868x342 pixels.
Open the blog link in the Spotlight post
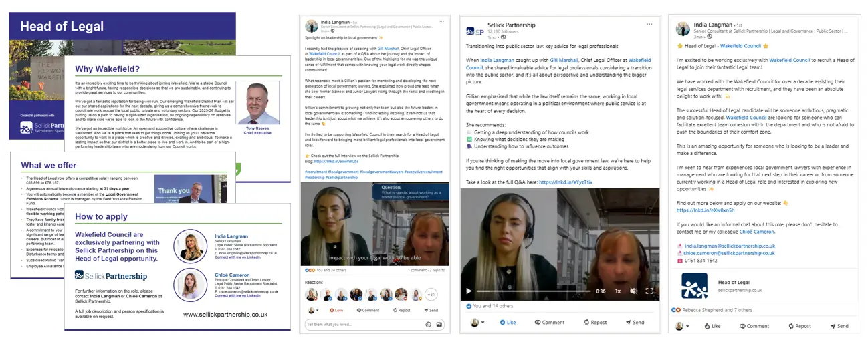coord(336,161)
